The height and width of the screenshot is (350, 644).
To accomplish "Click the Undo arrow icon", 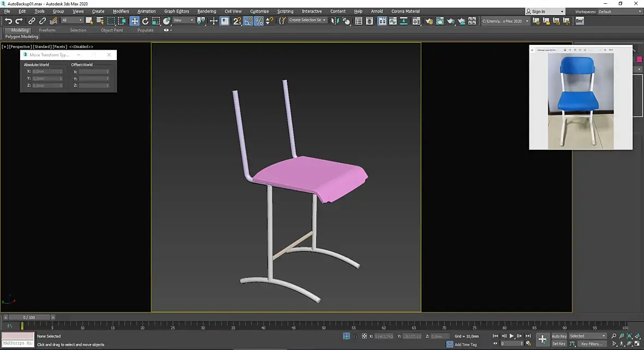I will 8,21.
